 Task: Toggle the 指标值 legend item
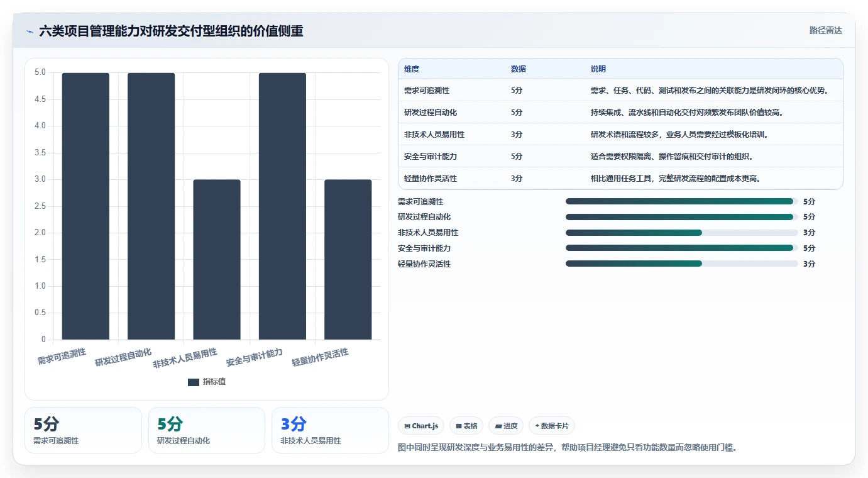pos(207,382)
